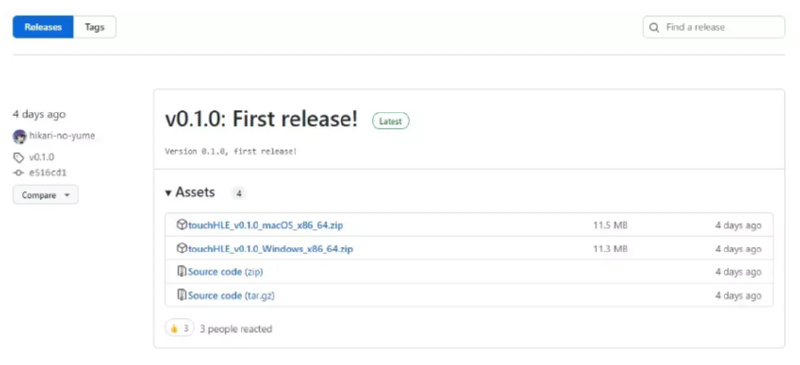Image resolution: width=800 pixels, height=365 pixels.
Task: Click the 11.3 MB size value
Action: point(610,249)
